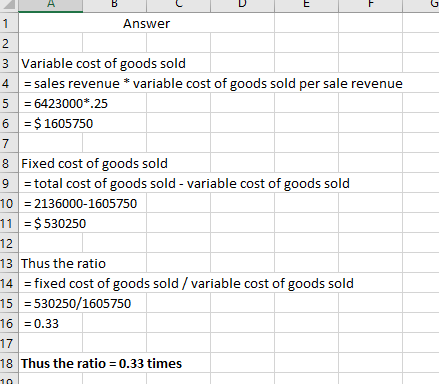This screenshot has width=439, height=384.
Task: Select column C header
Action: coord(178,6)
